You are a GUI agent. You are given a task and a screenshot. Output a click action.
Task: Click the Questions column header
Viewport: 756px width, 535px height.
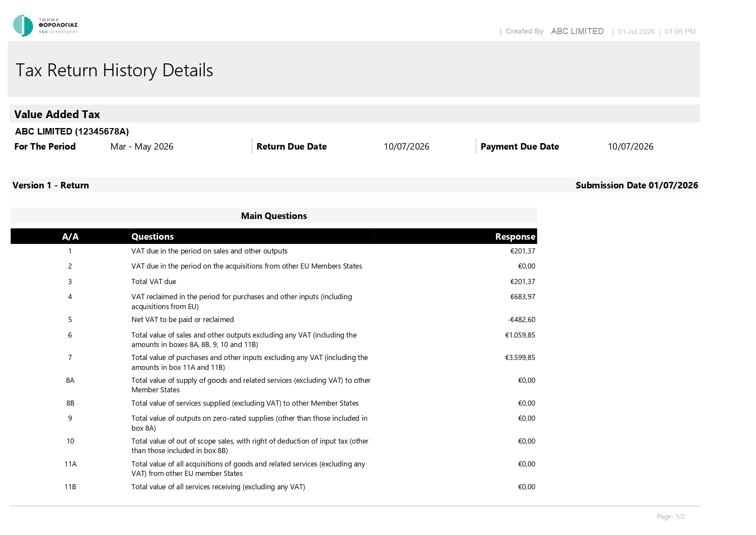tap(153, 237)
